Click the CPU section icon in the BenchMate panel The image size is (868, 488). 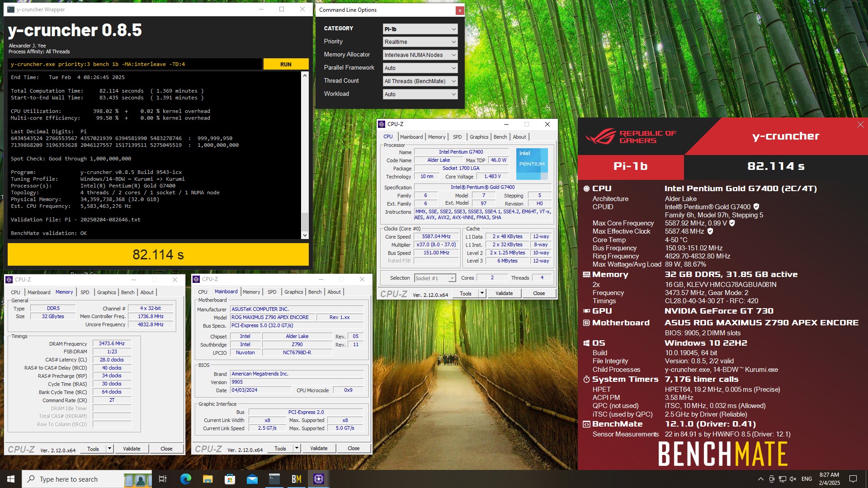(x=586, y=189)
